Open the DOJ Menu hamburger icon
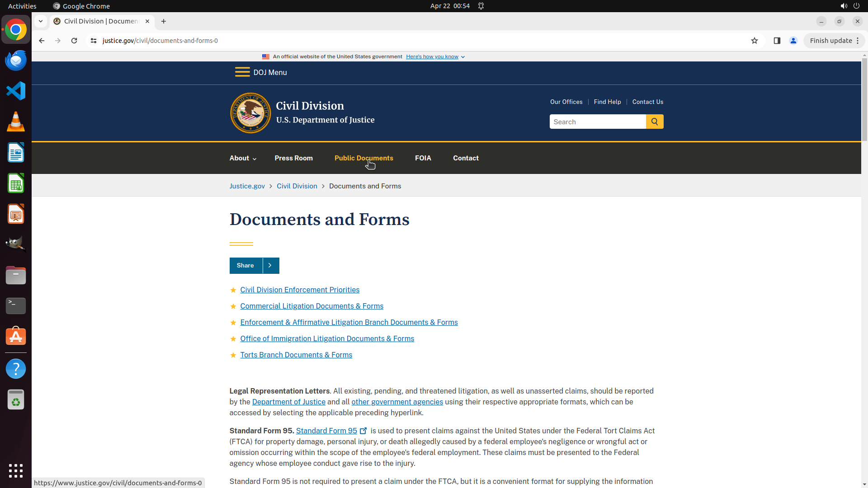Screen dimensions: 868x488 pos(242,72)
